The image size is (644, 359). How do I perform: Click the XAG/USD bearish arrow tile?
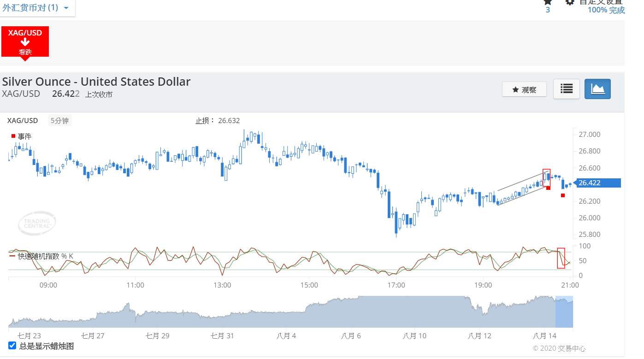point(25,41)
